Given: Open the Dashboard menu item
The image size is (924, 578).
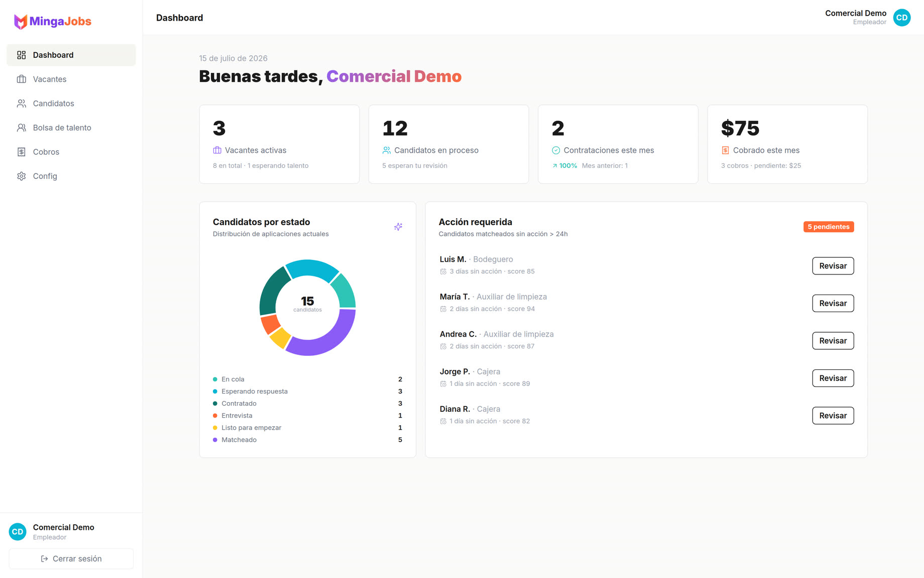Looking at the screenshot, I should (71, 55).
